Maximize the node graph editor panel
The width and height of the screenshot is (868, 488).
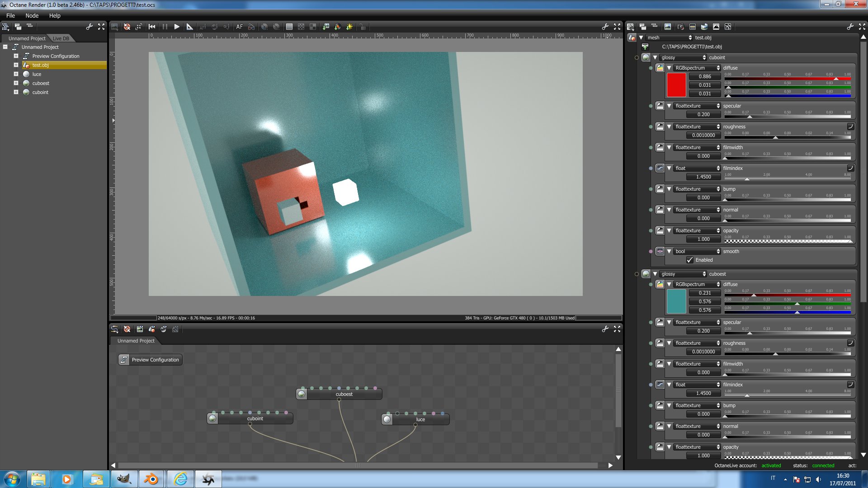click(x=617, y=329)
